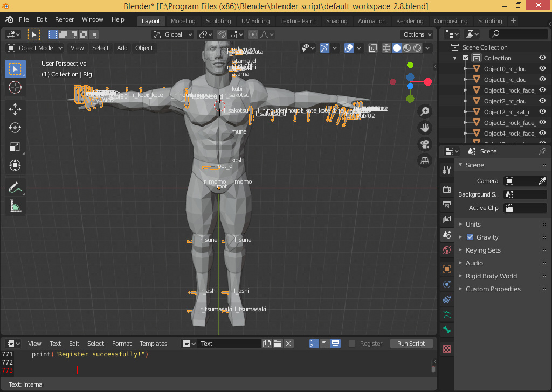This screenshot has width=552, height=392.
Task: Hide Object0_rc_dou via its eye icon
Action: (x=542, y=68)
